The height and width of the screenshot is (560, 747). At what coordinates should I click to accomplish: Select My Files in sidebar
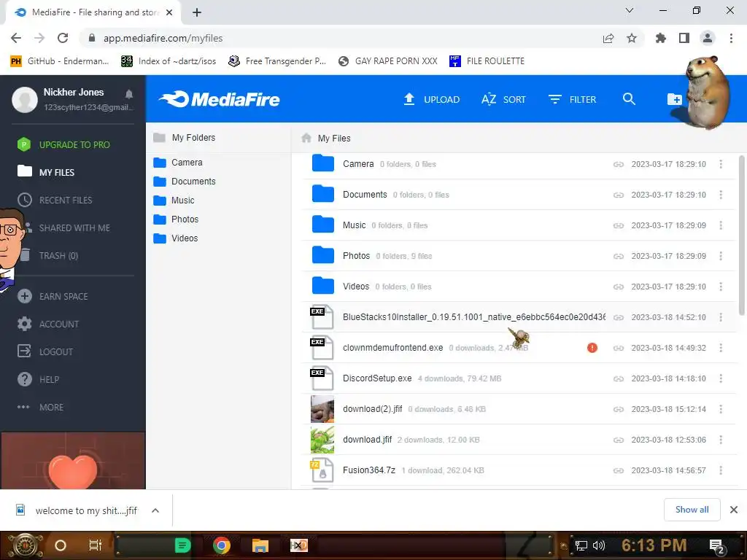point(46,172)
